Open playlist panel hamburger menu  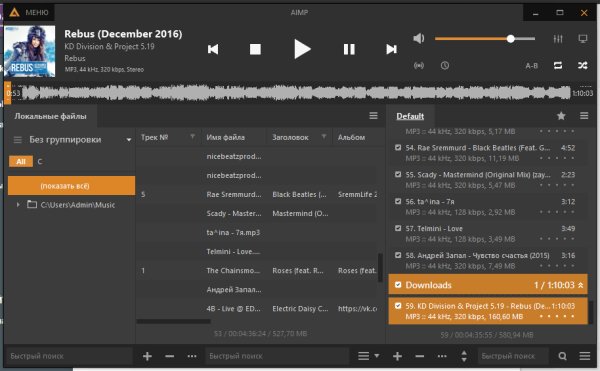[584, 116]
